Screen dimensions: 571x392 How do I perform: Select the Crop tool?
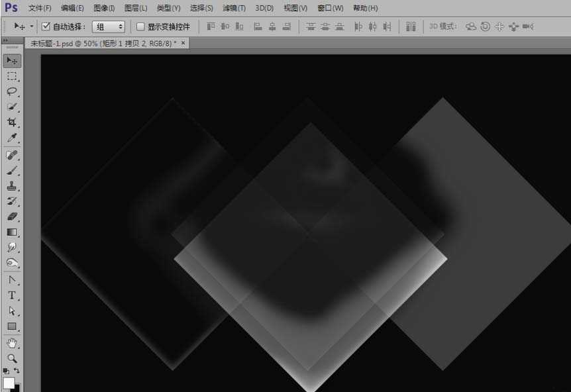click(12, 122)
